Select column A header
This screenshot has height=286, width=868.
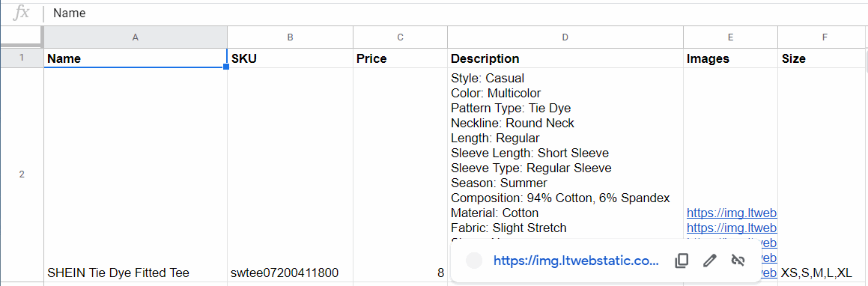(135, 37)
